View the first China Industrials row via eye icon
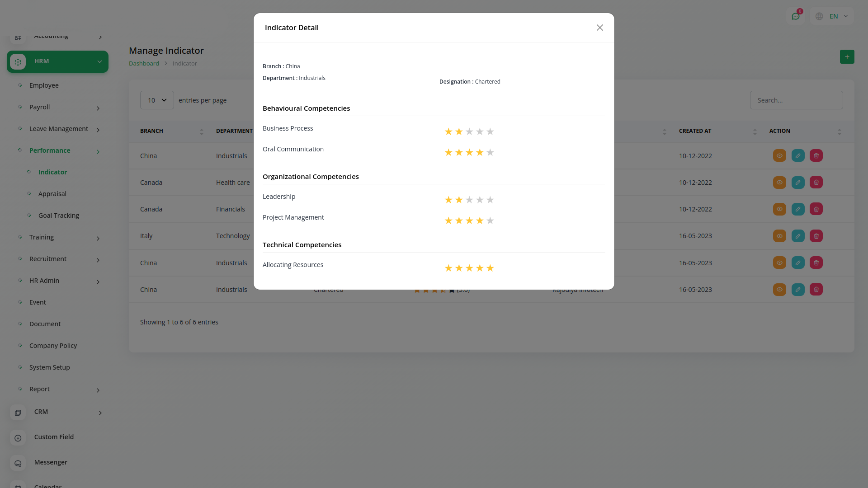This screenshot has height=488, width=868. coord(779,156)
